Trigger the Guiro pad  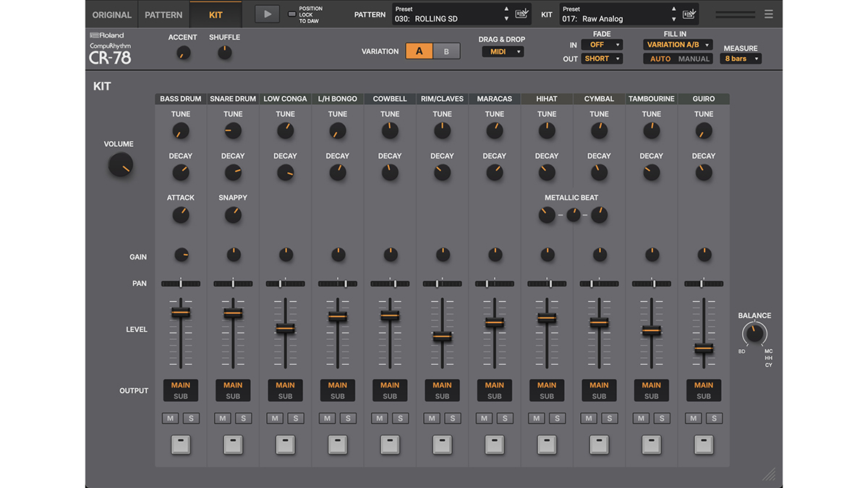[703, 445]
